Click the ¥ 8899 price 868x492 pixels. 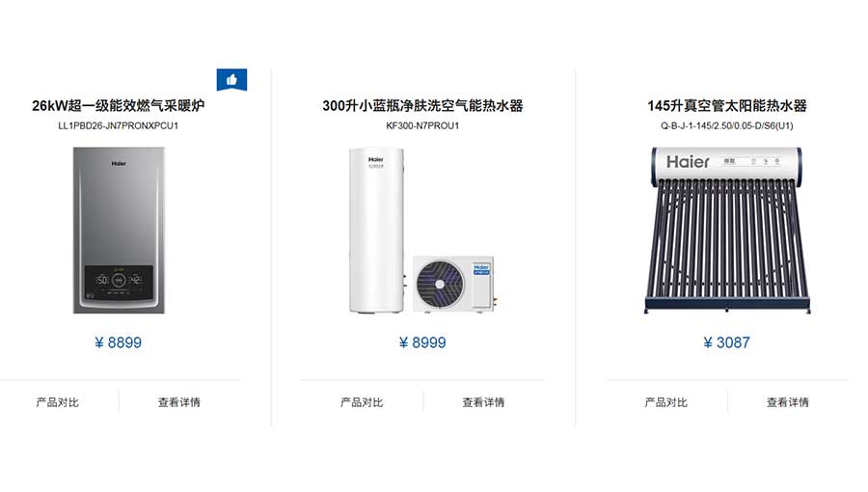118,342
